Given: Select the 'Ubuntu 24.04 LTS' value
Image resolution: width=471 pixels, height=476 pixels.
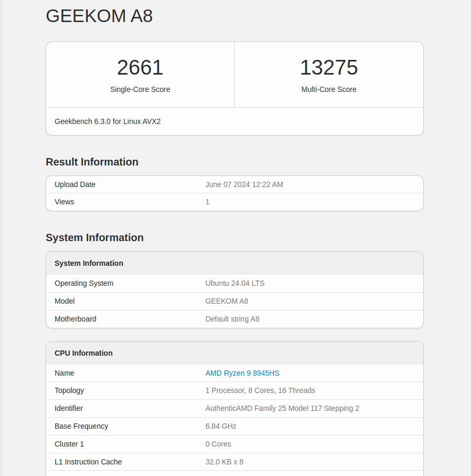Looking at the screenshot, I should (235, 283).
